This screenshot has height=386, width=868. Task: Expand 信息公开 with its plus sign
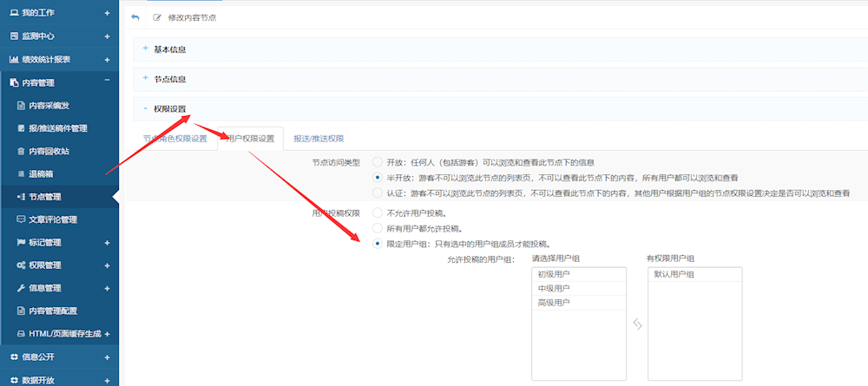pyautogui.click(x=107, y=357)
